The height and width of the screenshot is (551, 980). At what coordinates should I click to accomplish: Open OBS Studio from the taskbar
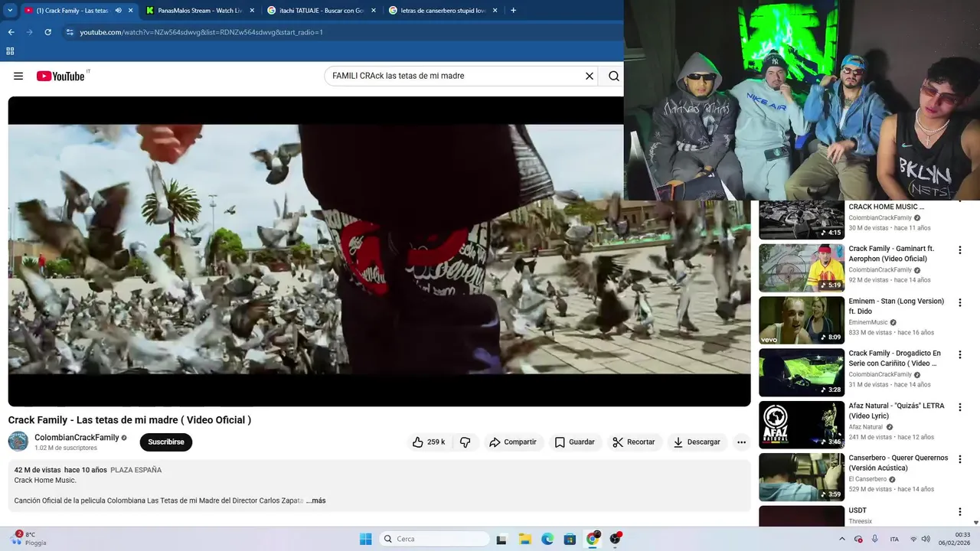(615, 539)
